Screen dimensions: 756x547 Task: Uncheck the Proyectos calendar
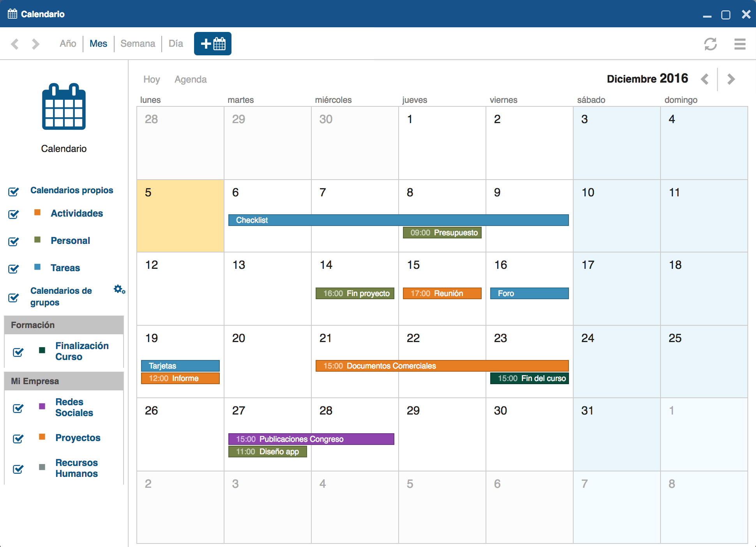pos(18,438)
